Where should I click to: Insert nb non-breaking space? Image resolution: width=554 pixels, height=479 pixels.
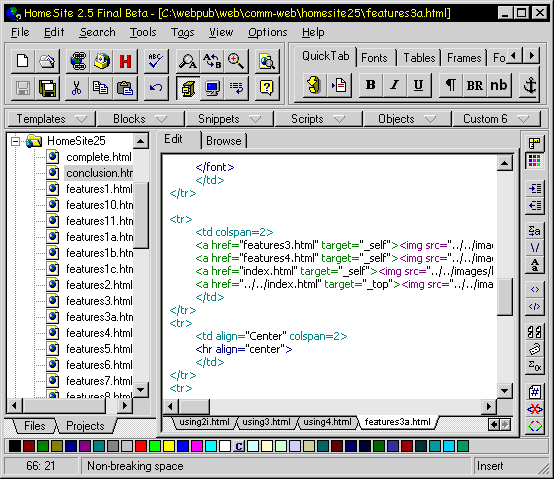pos(499,85)
